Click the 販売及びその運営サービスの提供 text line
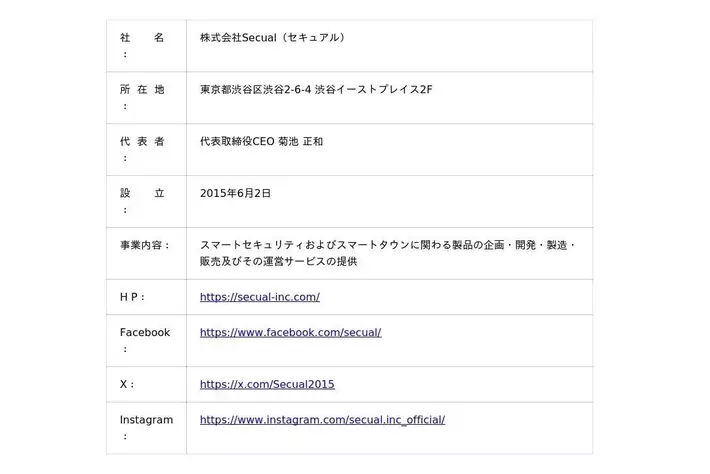 pyautogui.click(x=278, y=262)
